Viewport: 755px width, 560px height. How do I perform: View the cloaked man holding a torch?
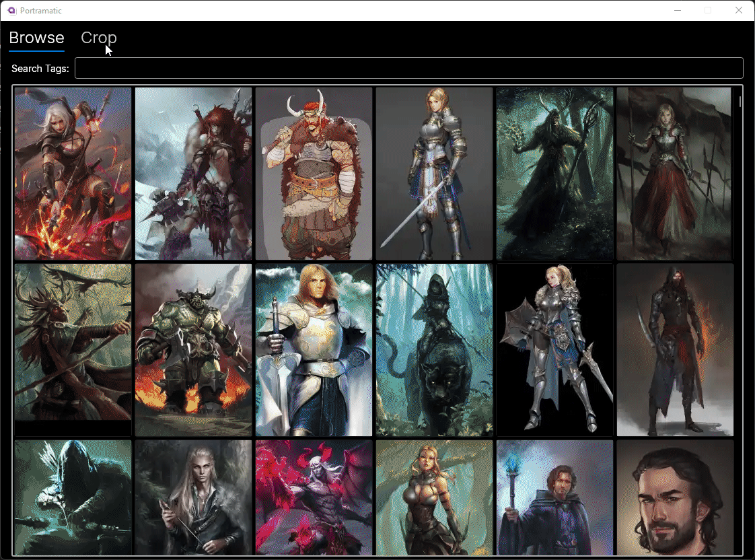pyautogui.click(x=554, y=498)
